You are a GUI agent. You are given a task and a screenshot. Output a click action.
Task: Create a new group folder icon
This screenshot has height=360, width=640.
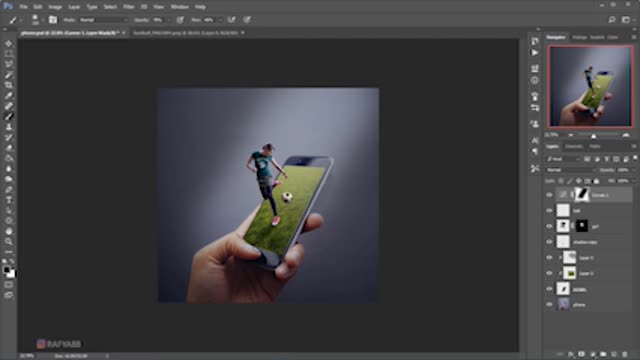coord(603,354)
